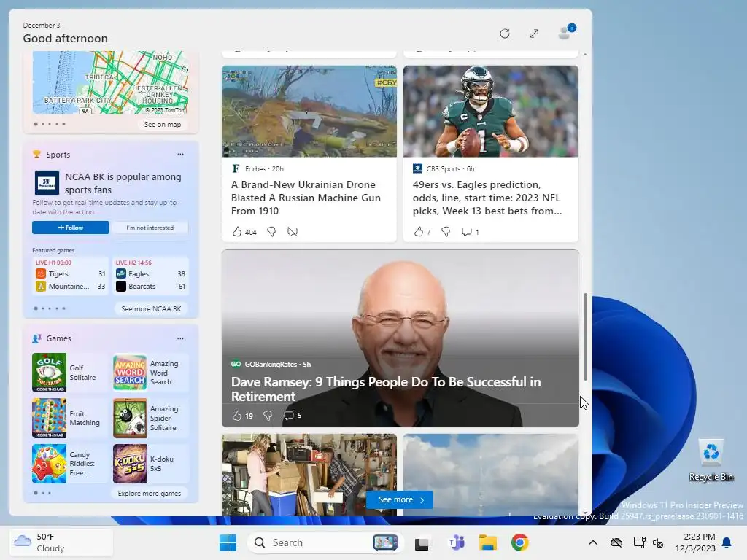Open Games widget more options menu

coord(181,338)
